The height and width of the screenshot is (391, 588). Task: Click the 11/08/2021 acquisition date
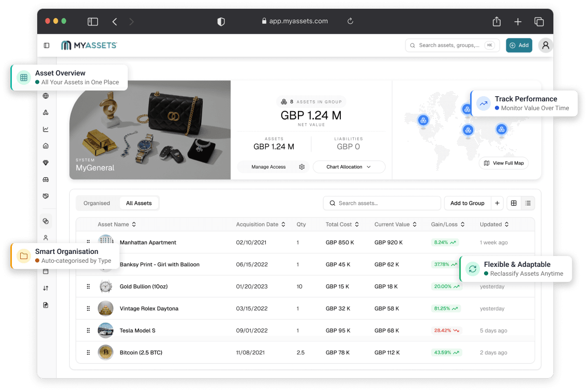coord(250,353)
